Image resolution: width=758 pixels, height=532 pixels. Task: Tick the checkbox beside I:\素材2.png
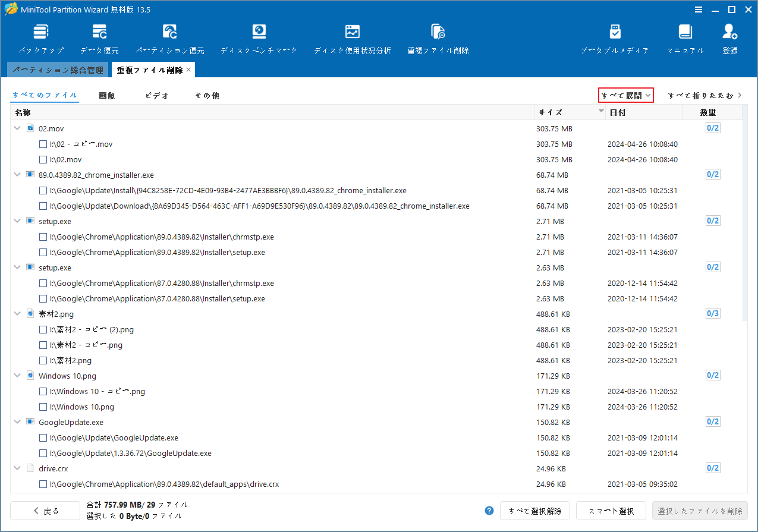[42, 360]
